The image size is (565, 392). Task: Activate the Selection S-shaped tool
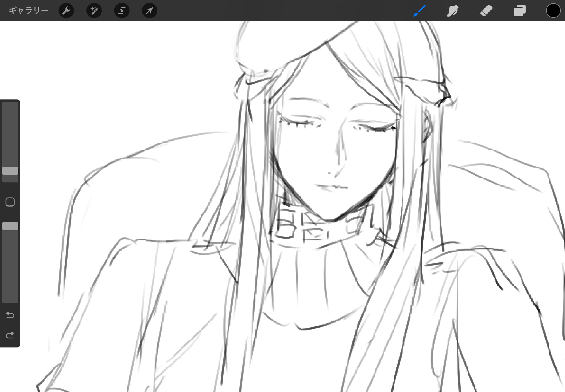(x=122, y=11)
